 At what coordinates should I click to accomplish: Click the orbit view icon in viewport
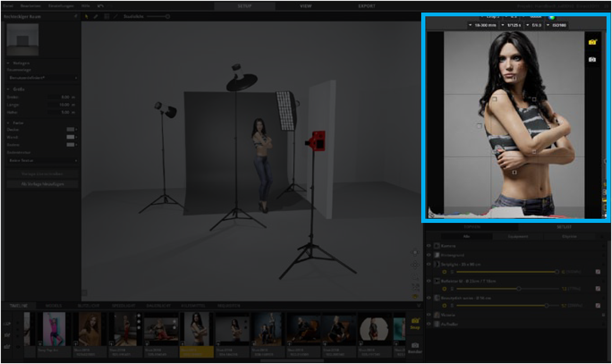pos(415,253)
